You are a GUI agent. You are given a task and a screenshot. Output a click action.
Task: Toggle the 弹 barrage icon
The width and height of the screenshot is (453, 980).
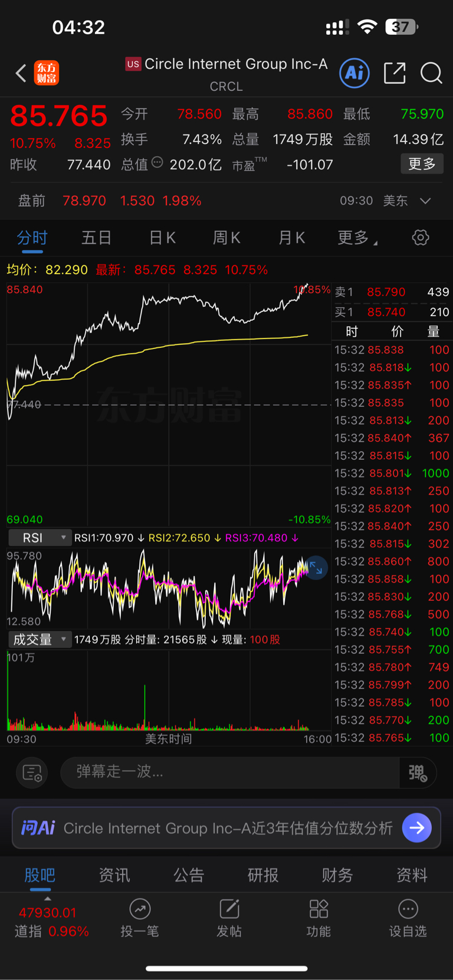(x=418, y=772)
